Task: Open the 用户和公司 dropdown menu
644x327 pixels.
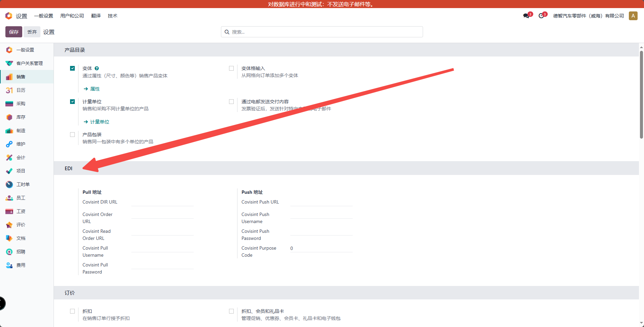Action: 72,16
